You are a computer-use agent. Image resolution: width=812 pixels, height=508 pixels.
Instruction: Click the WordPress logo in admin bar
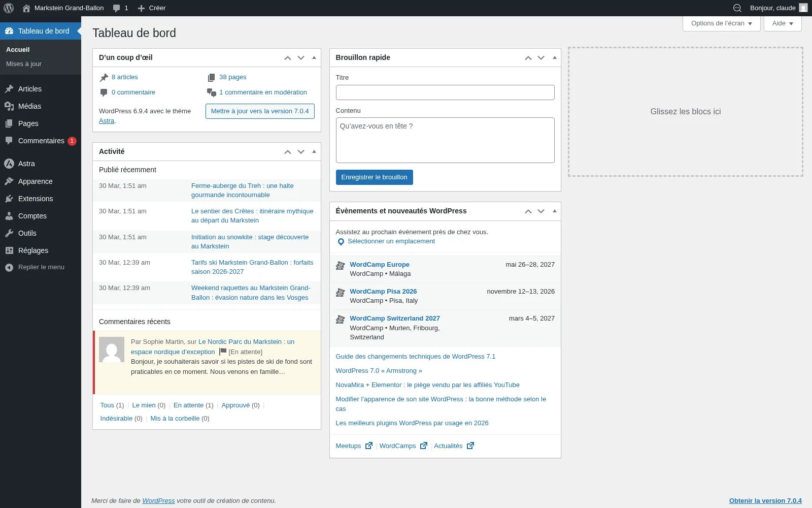9,8
